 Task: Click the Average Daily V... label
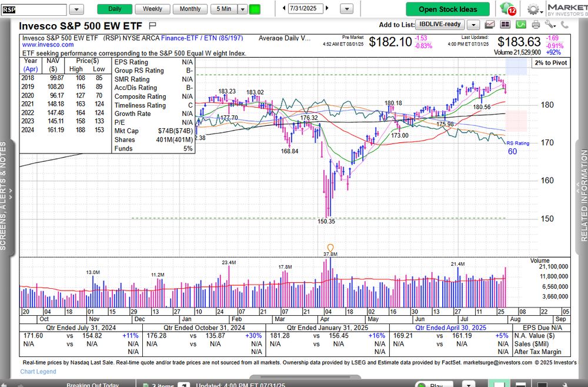coord(285,38)
